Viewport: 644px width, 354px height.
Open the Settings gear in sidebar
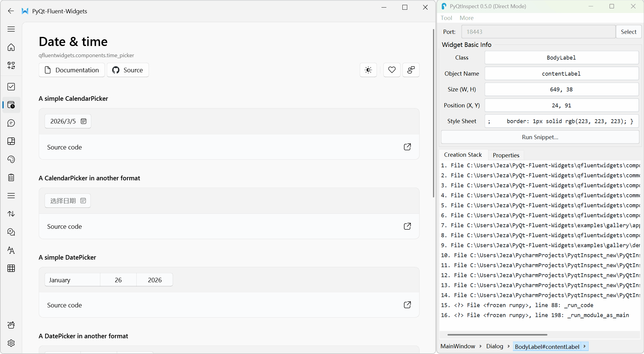click(11, 343)
